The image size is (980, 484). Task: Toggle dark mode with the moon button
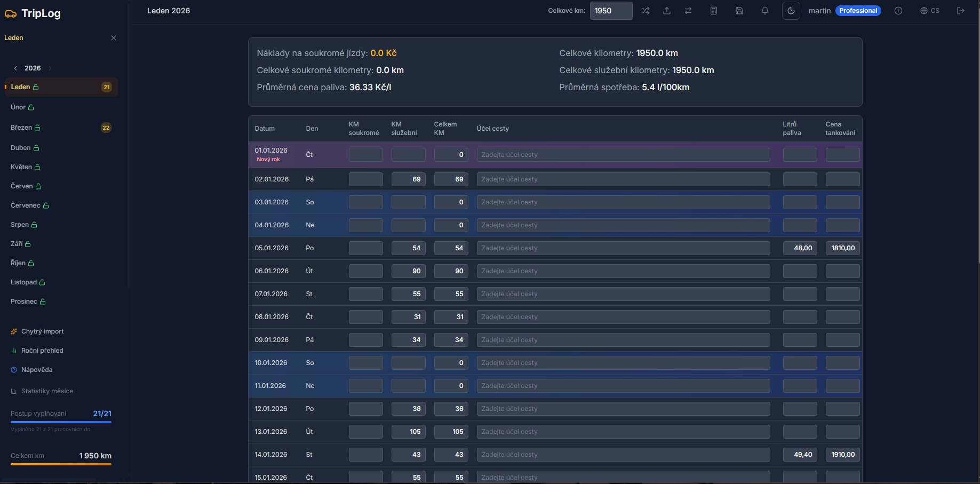point(791,11)
